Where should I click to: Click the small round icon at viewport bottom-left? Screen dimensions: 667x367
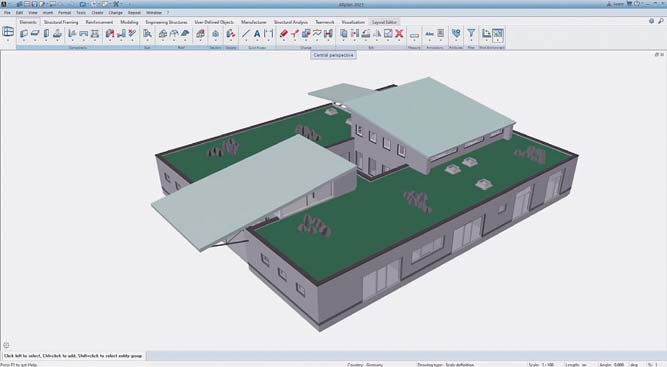pyautogui.click(x=6, y=345)
